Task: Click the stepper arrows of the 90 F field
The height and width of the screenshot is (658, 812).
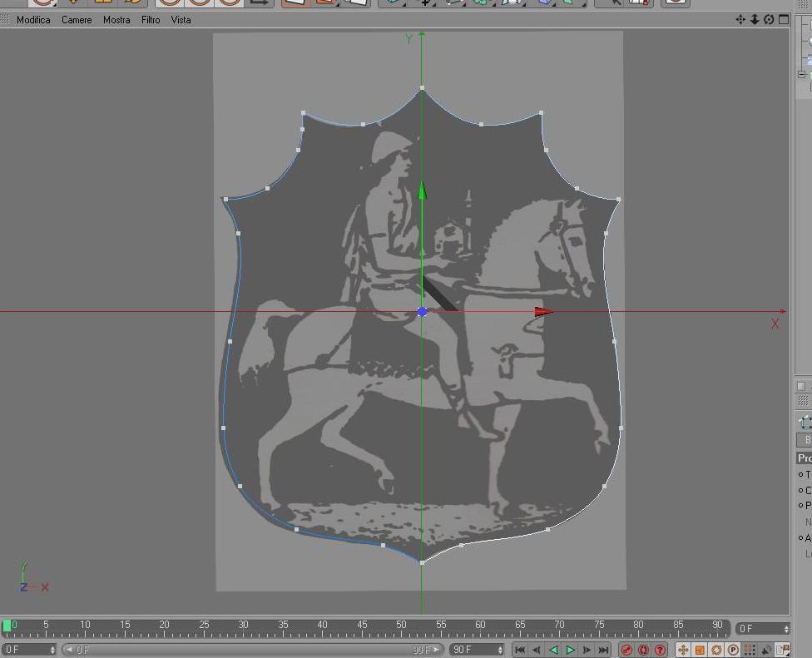Action: (500, 650)
